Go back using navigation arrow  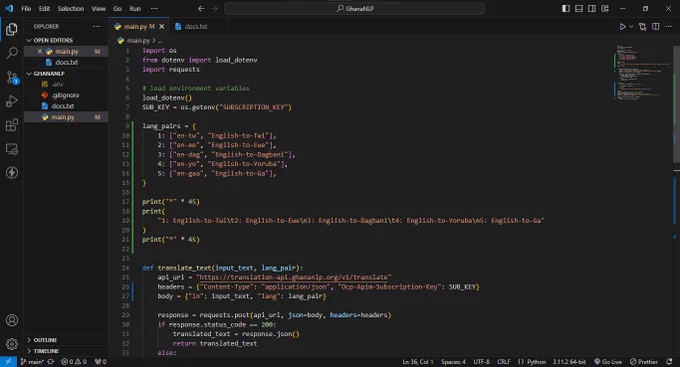(x=201, y=8)
